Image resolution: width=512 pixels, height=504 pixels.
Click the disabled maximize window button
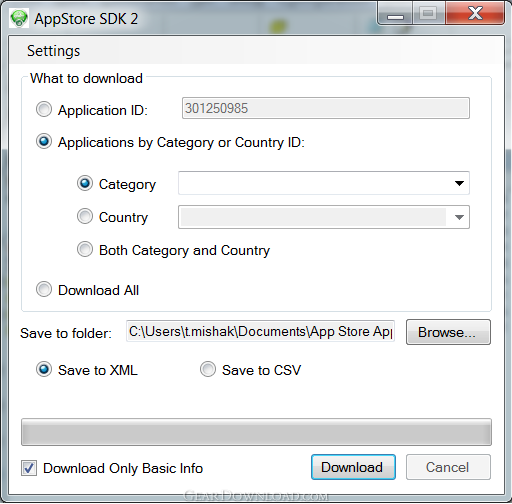(x=429, y=13)
